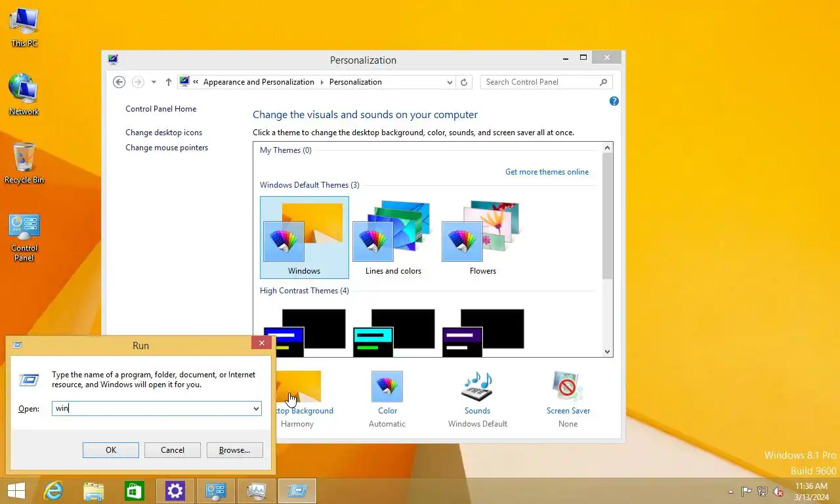Open Windows Store from taskbar
Viewport: 840px width, 504px height.
pyautogui.click(x=135, y=491)
